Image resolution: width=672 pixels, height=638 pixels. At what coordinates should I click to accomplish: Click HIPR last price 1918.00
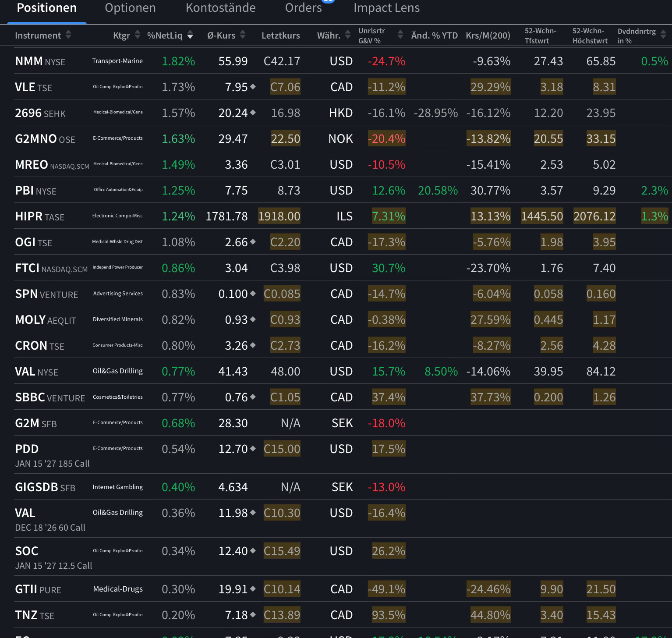pos(279,216)
